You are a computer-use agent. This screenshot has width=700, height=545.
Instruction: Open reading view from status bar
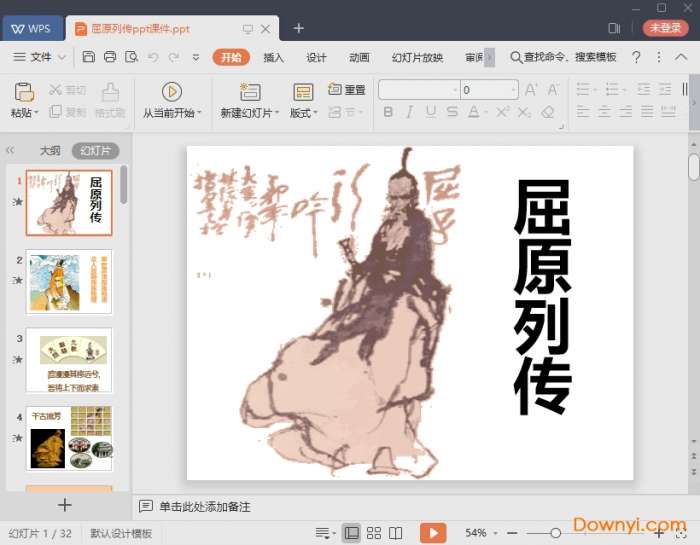396,533
